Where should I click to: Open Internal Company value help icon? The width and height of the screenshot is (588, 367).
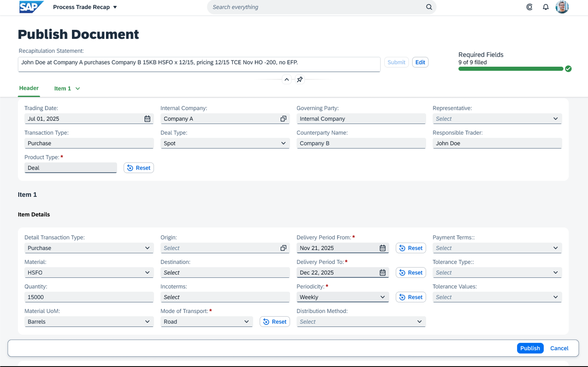pyautogui.click(x=283, y=119)
